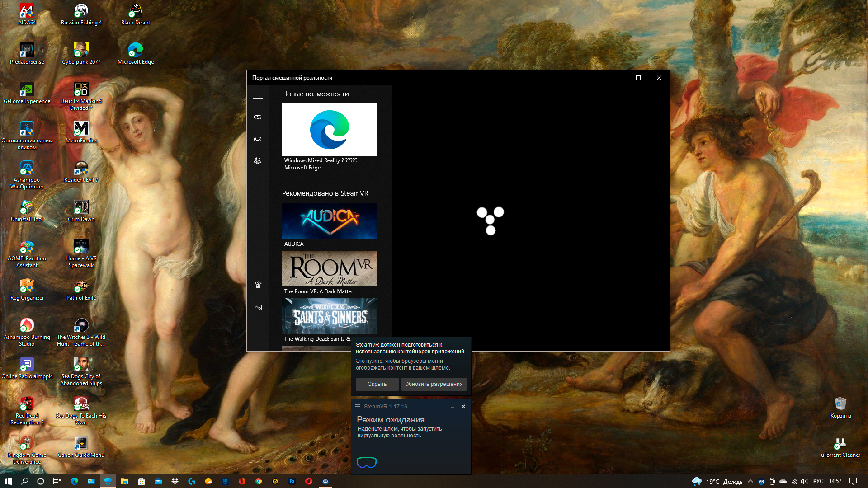The width and height of the screenshot is (868, 488).
Task: Select the headset icon in the portal sidebar
Action: click(x=258, y=117)
